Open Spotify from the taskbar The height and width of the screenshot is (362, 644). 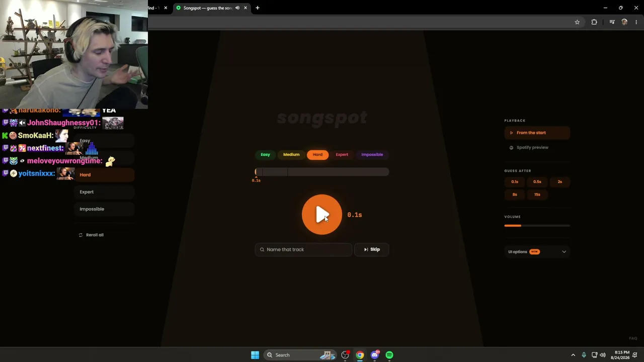coord(389,355)
